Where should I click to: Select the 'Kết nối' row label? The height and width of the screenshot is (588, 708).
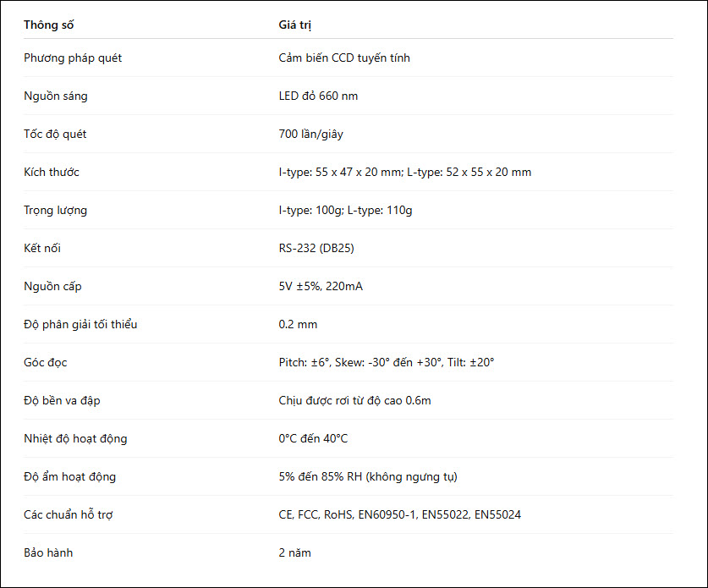(42, 248)
